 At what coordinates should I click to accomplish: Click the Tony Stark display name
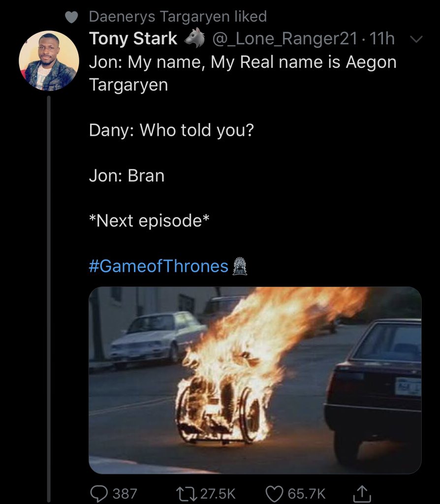pyautogui.click(x=133, y=38)
